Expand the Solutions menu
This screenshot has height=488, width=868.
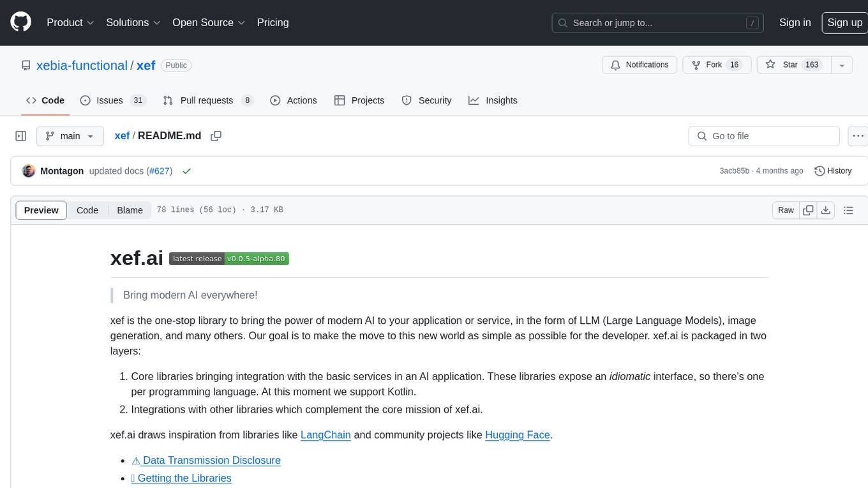click(x=133, y=22)
